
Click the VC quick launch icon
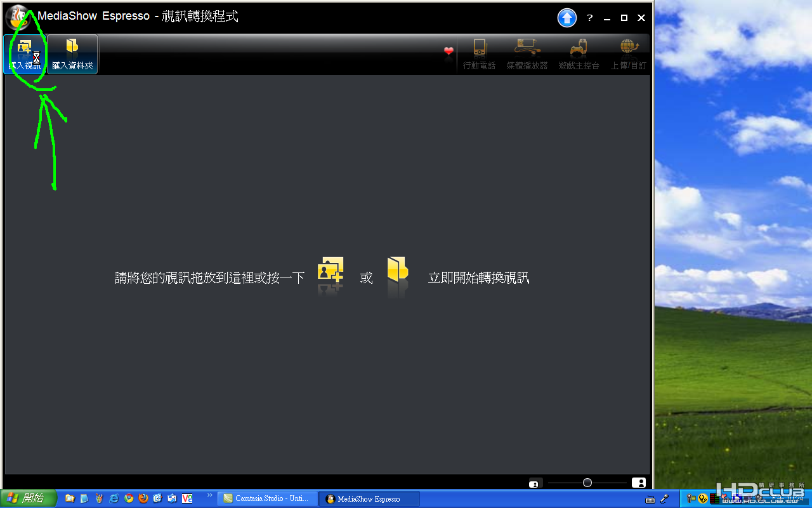point(187,498)
